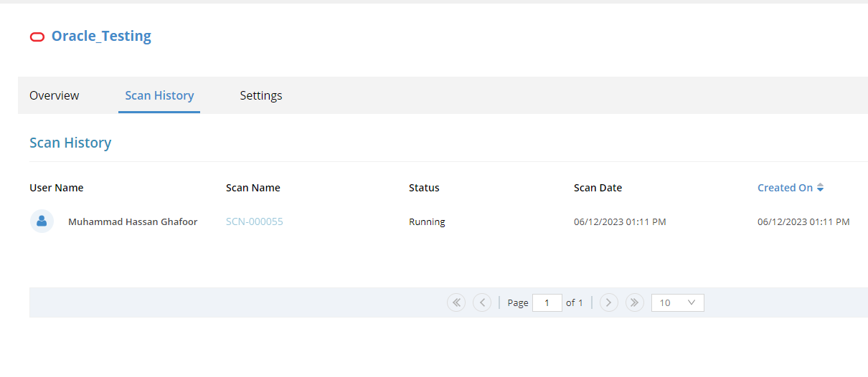Click the Oracle_Testing title link

click(101, 36)
